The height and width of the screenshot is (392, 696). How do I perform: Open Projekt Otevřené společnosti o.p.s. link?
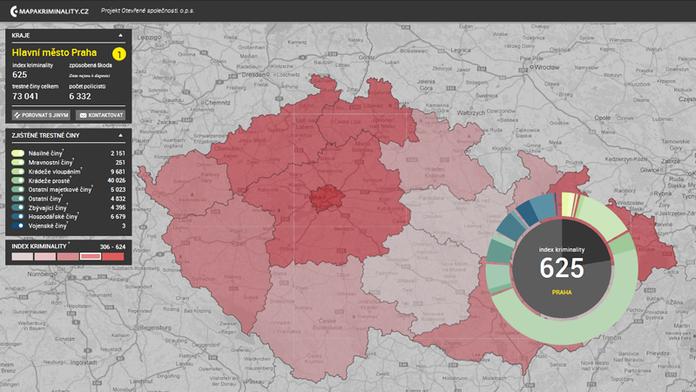point(147,11)
